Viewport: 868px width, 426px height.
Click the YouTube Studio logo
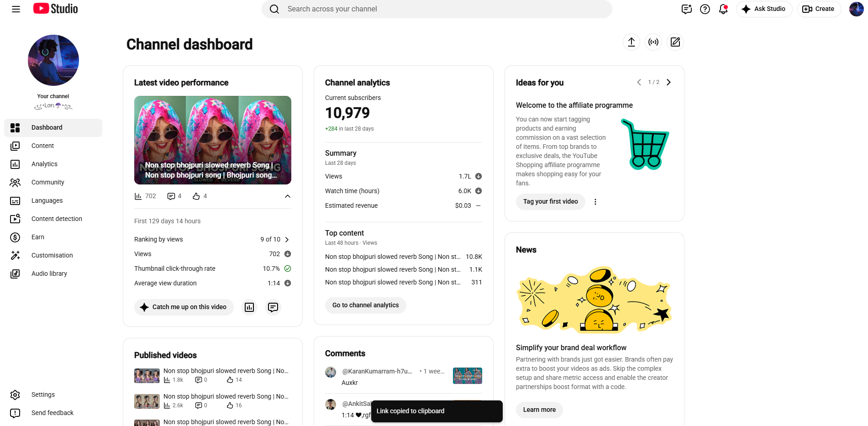click(55, 9)
